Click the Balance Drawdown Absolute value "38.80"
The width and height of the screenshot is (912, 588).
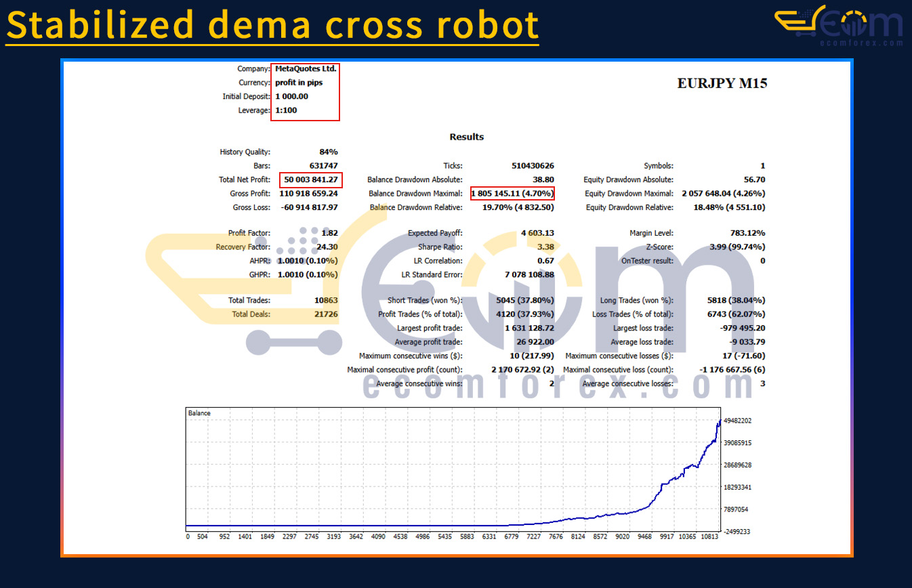543,180
